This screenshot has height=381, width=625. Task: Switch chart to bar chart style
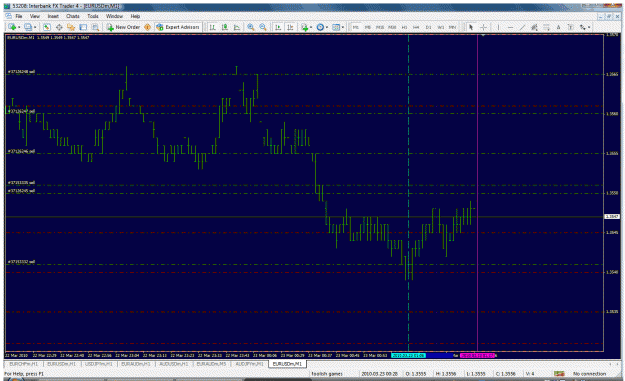pos(212,27)
